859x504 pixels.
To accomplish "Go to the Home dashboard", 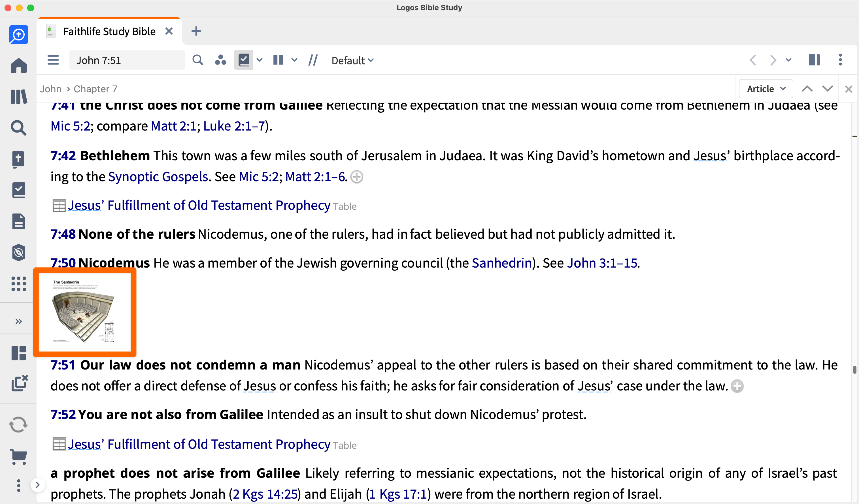I will (18, 65).
